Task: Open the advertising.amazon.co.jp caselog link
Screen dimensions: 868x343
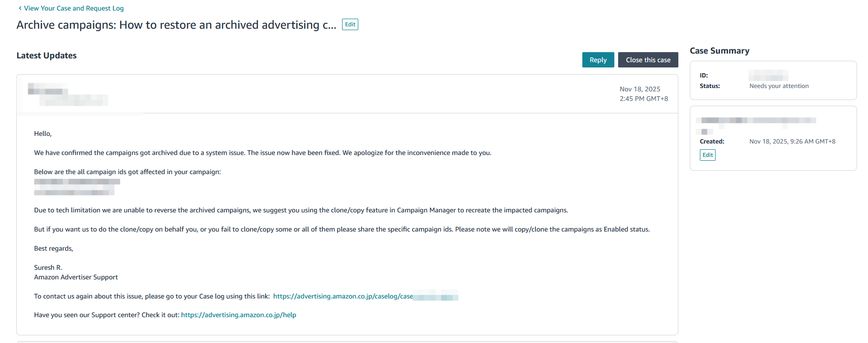Action: [x=343, y=296]
